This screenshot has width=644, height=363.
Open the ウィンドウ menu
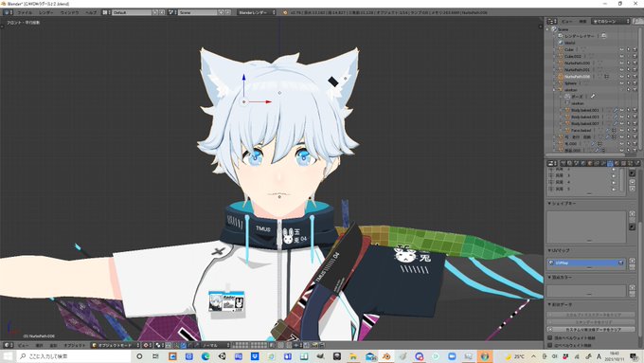pyautogui.click(x=69, y=12)
